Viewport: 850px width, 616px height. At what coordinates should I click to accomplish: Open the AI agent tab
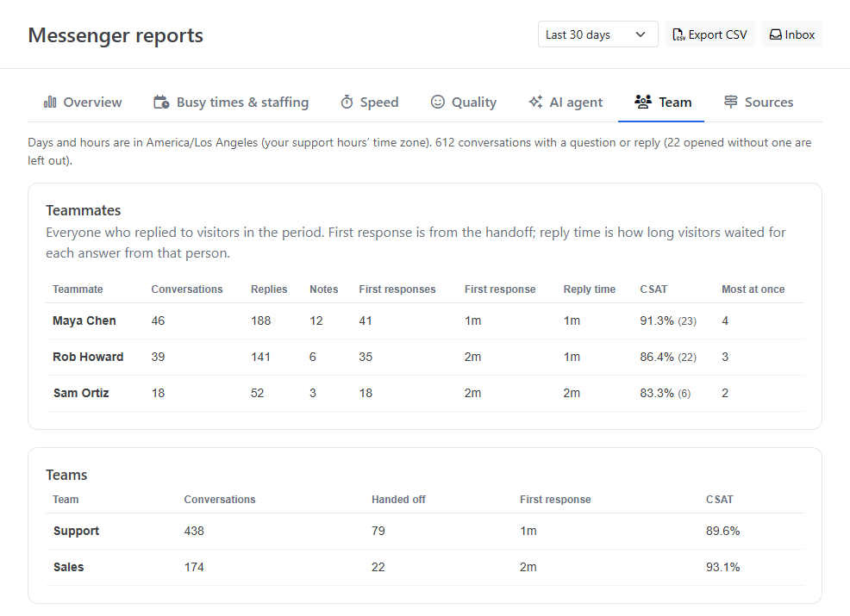tap(566, 102)
